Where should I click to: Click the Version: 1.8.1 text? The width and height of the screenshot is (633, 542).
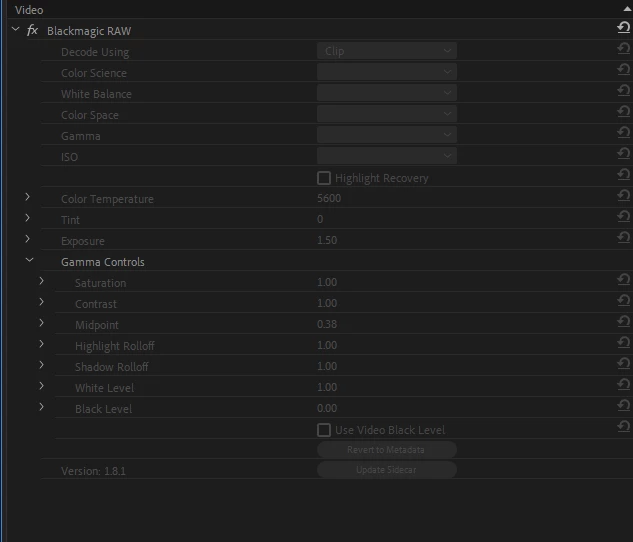point(93,471)
